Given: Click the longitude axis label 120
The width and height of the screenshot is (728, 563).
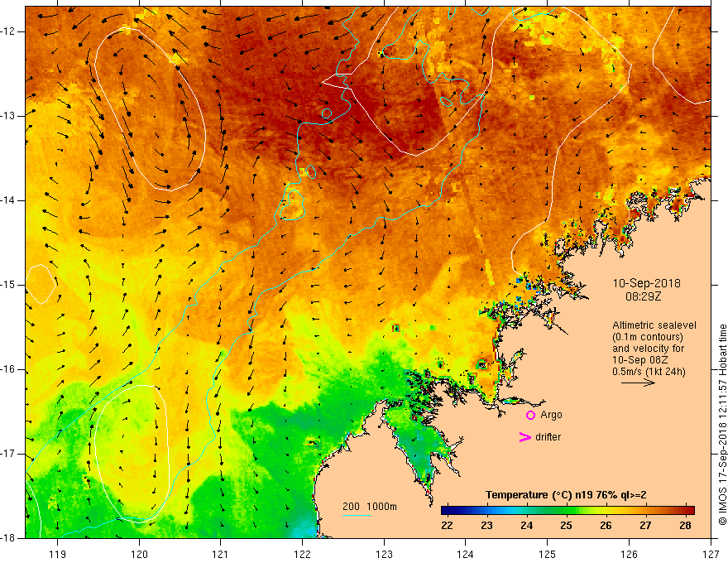Looking at the screenshot, I should pos(139,554).
